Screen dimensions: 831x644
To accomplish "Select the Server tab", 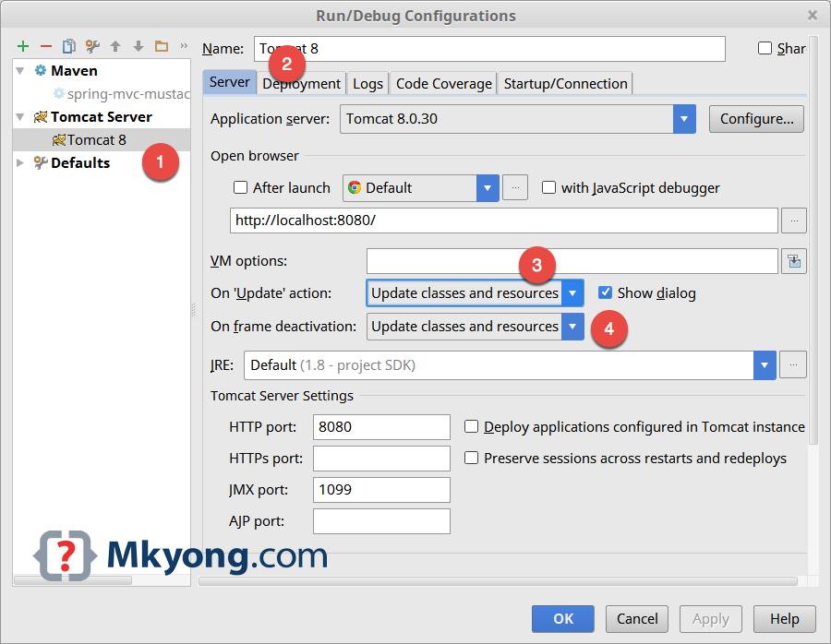I will pyautogui.click(x=230, y=83).
